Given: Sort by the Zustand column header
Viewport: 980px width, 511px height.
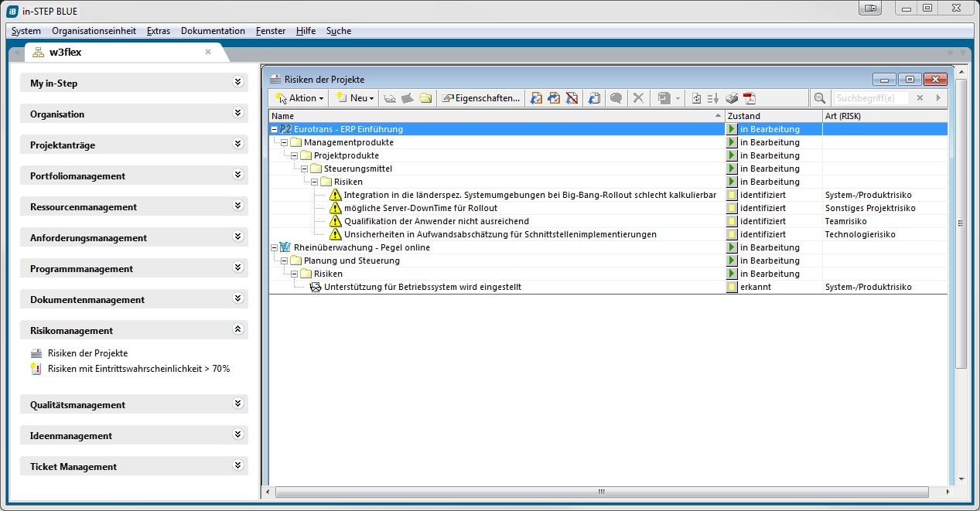Looking at the screenshot, I should point(773,116).
